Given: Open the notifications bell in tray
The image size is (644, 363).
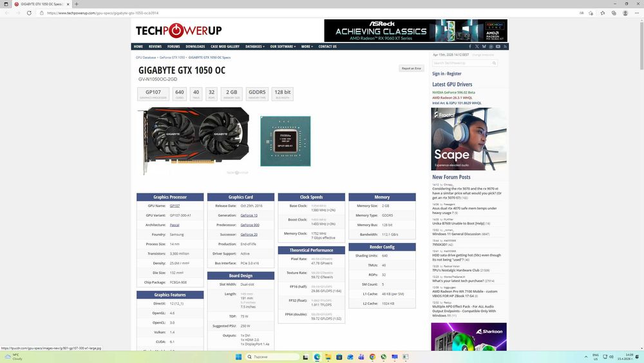Looking at the screenshot, I should tap(637, 357).
